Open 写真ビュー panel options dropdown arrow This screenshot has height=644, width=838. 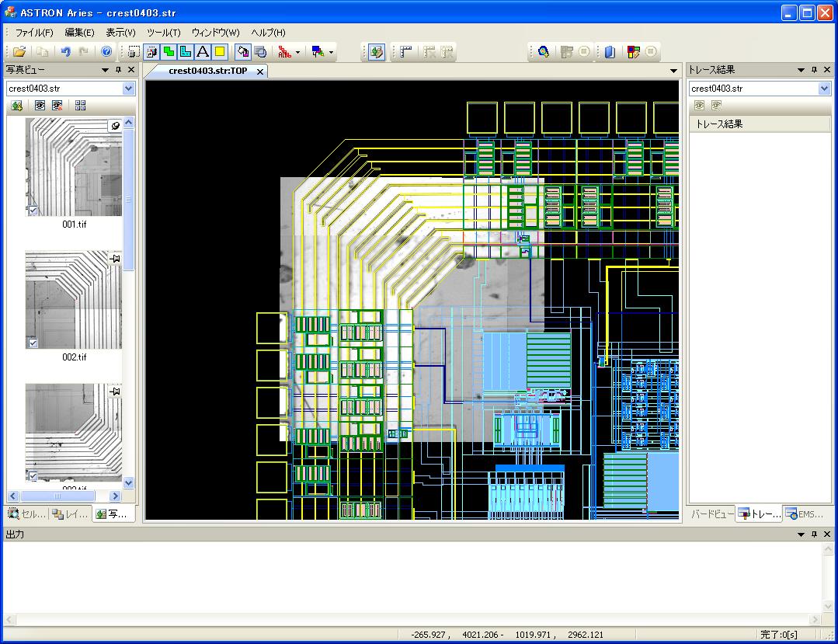(106, 70)
